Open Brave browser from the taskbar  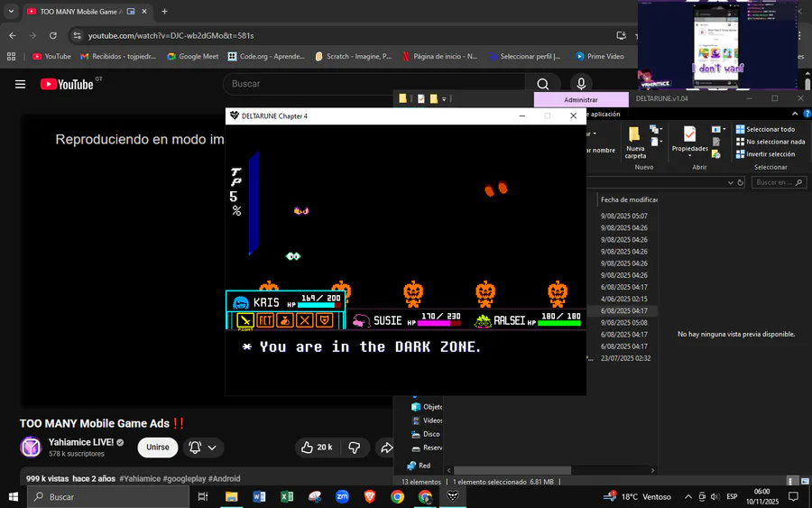(x=370, y=496)
